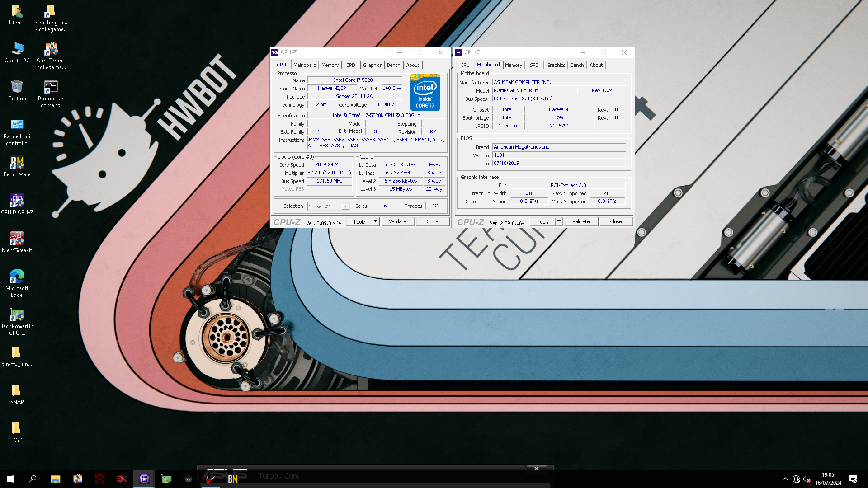Image resolution: width=868 pixels, height=488 pixels.
Task: Click the RAMPAGE V EXTREME model field
Action: pos(534,90)
